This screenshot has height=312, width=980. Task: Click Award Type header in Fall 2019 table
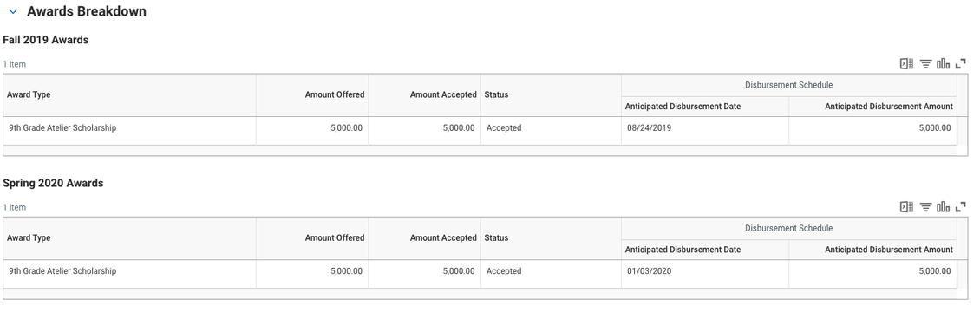click(29, 94)
